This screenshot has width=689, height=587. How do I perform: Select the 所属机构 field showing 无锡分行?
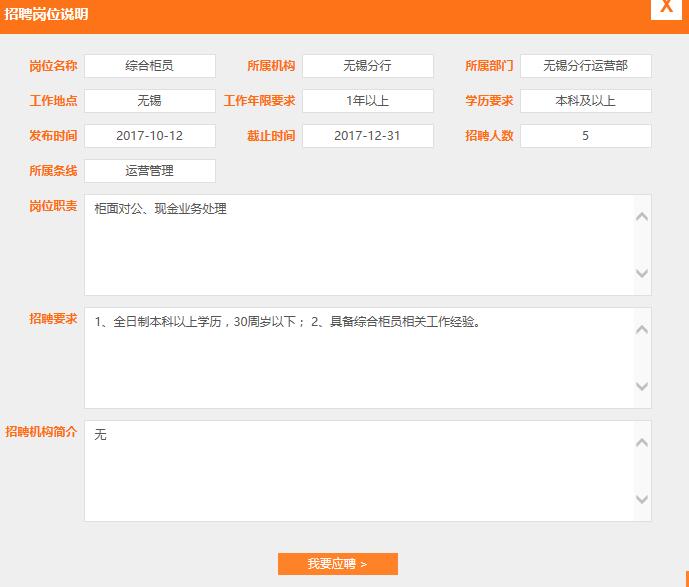[367, 66]
